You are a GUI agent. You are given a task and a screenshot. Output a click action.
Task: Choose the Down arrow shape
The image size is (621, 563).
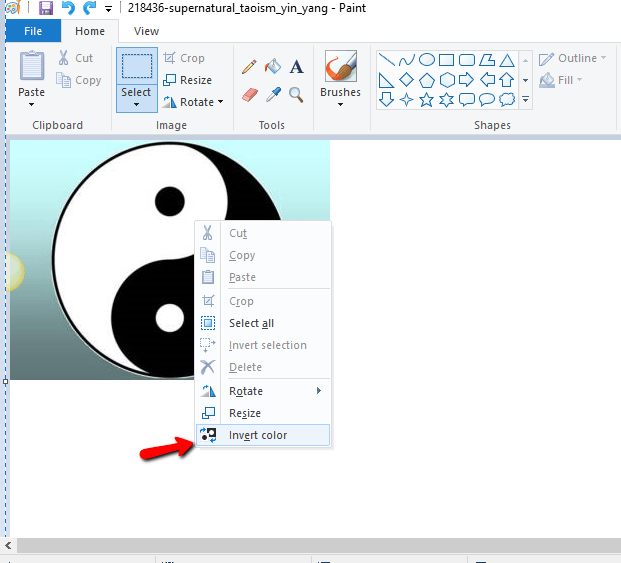(386, 99)
